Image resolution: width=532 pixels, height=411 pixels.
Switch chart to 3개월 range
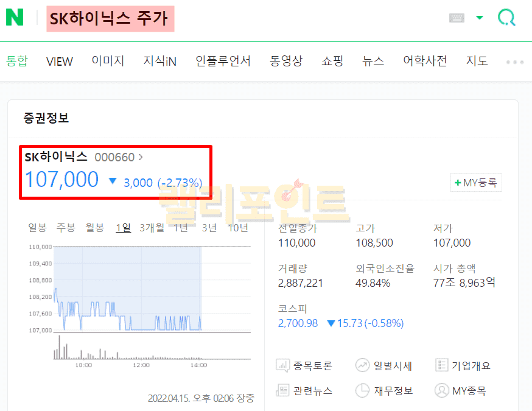point(152,228)
